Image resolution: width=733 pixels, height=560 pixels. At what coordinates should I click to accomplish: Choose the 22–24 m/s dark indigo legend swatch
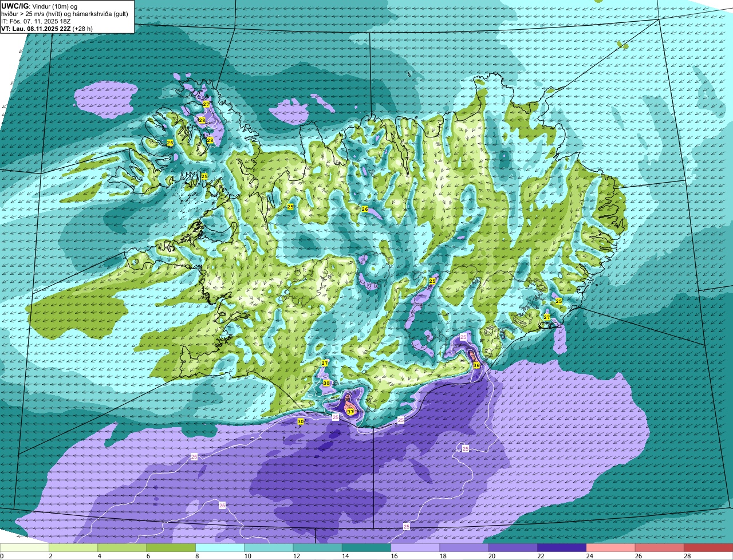562,547
